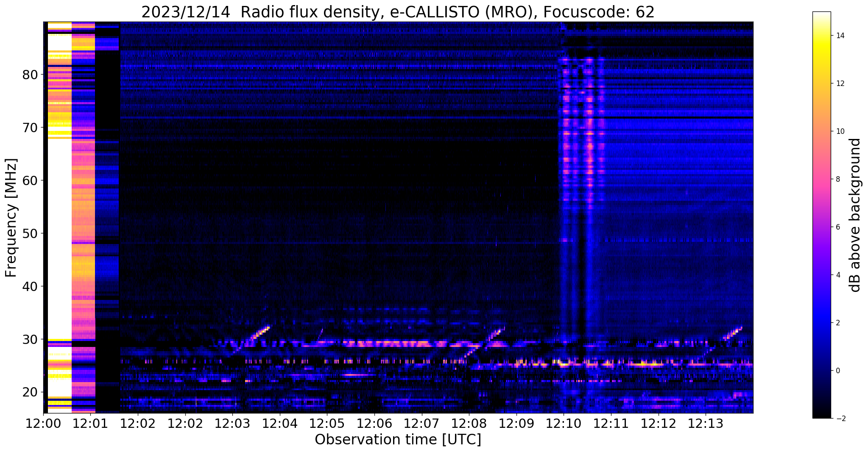Click the vertical colorbar gradient strip
This screenshot has height=452, width=868.
(x=821, y=215)
